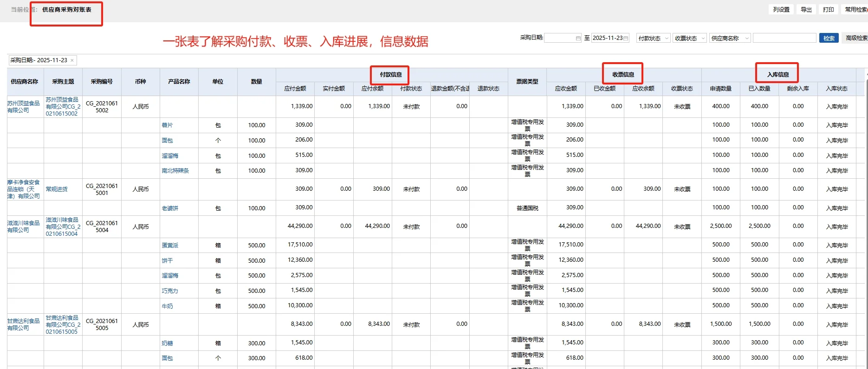The image size is (868, 369).
Task: Open product link 薯片
Action: (x=167, y=125)
